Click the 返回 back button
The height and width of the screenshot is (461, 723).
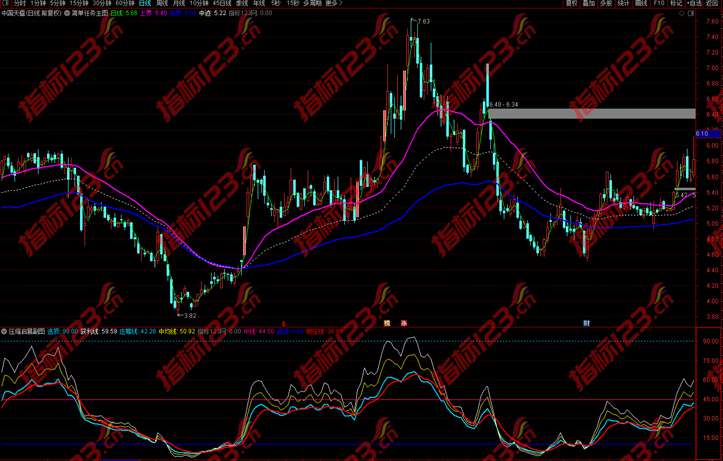point(714,4)
